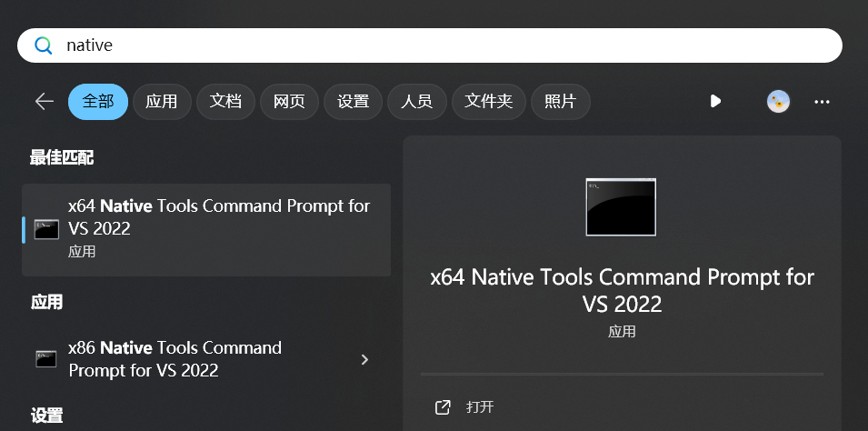Switch to the 设置 filter tab
This screenshot has width=868, height=431.
click(x=354, y=101)
